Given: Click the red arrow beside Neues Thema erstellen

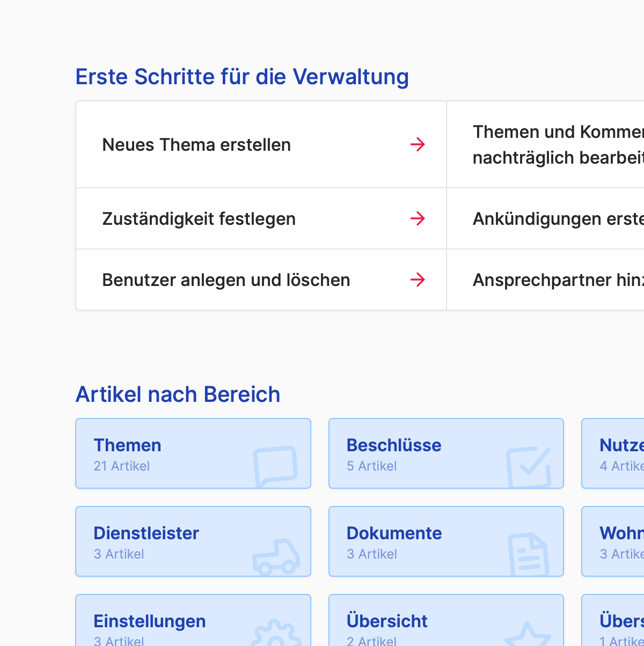Looking at the screenshot, I should pos(418,144).
